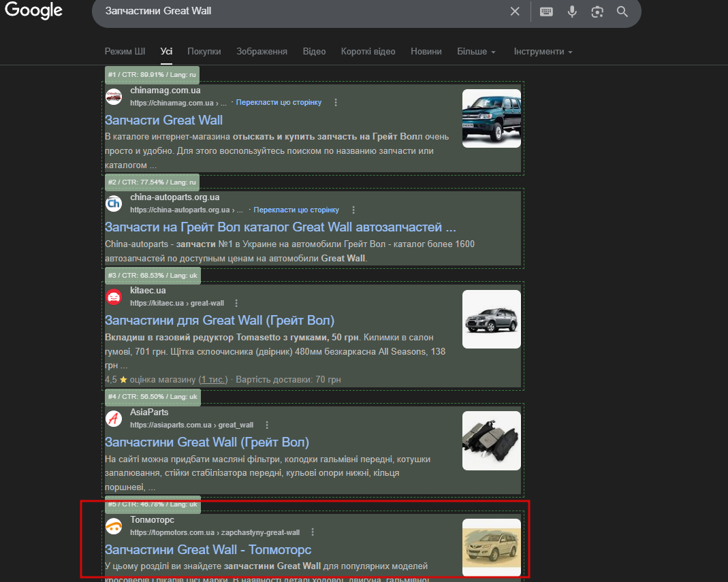This screenshot has height=582, width=728.
Task: Click the 1 тис. reviews link
Action: click(x=213, y=380)
